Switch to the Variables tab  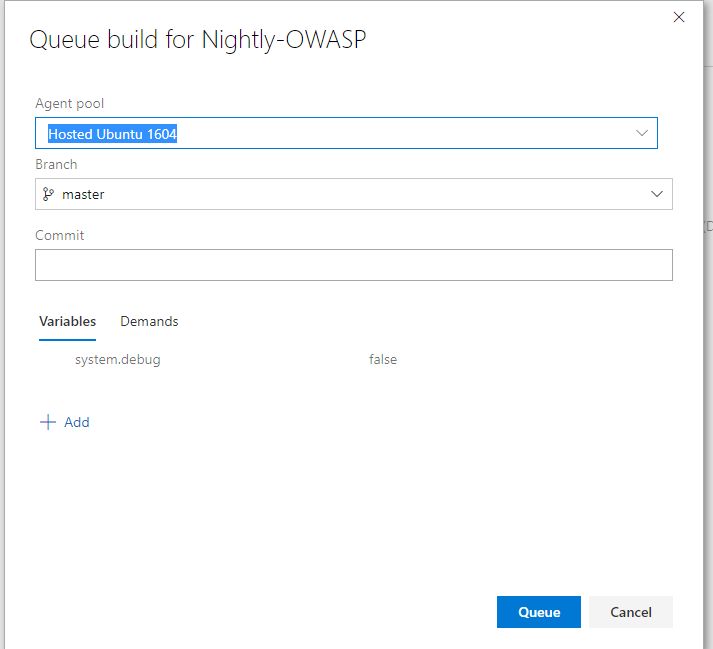pos(67,322)
